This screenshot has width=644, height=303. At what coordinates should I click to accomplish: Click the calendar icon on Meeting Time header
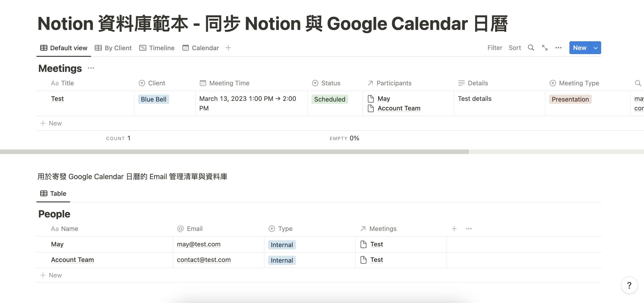(203, 83)
